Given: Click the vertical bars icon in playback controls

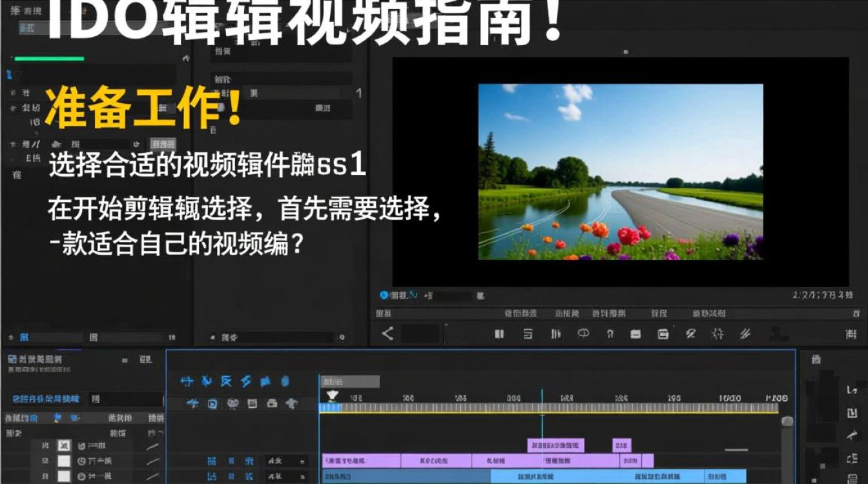Looking at the screenshot, I should tap(555, 334).
